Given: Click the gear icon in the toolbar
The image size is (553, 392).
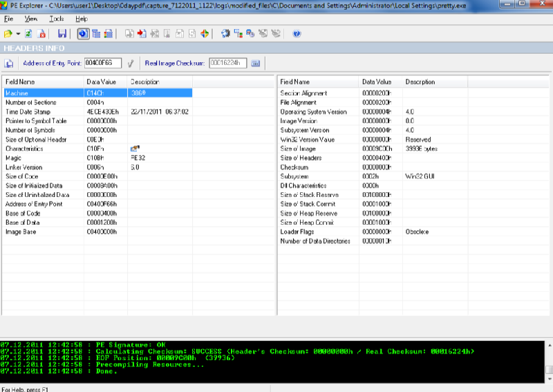Looking at the screenshot, I should (x=225, y=33).
